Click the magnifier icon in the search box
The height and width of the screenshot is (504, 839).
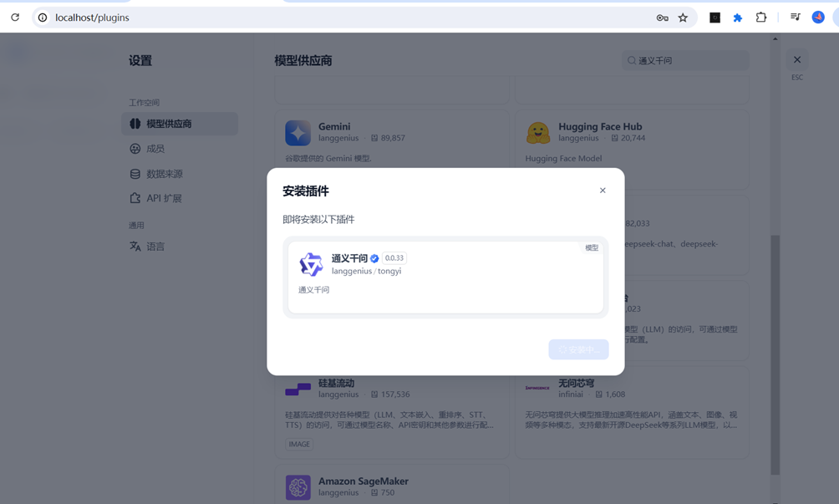point(632,60)
